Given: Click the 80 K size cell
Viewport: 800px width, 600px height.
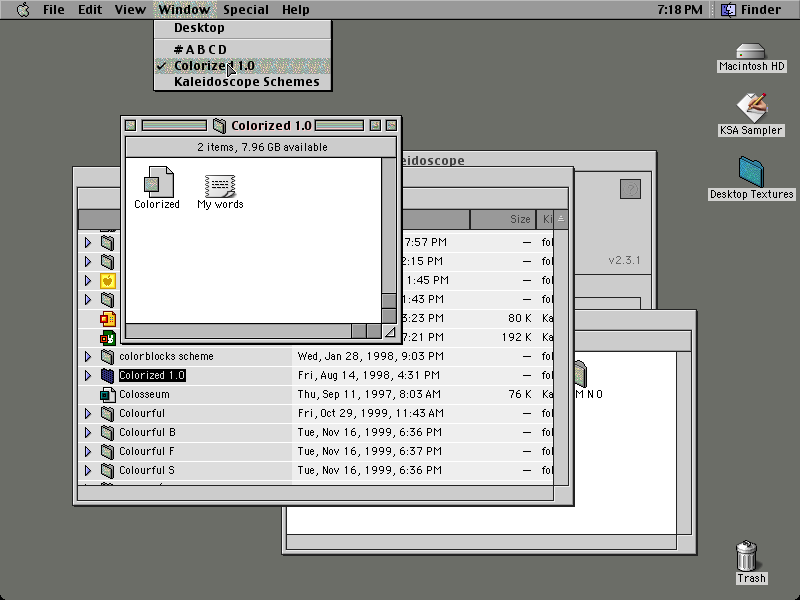Looking at the screenshot, I should tap(519, 318).
